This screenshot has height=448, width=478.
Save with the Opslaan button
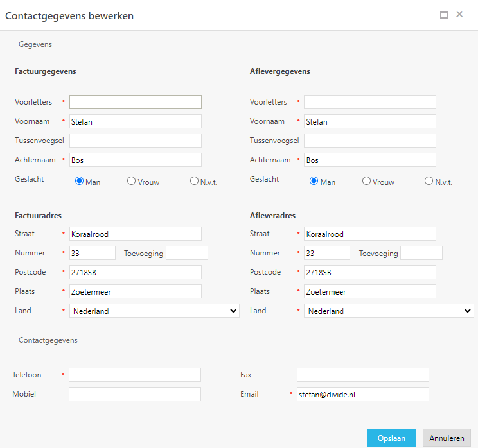[391, 438]
